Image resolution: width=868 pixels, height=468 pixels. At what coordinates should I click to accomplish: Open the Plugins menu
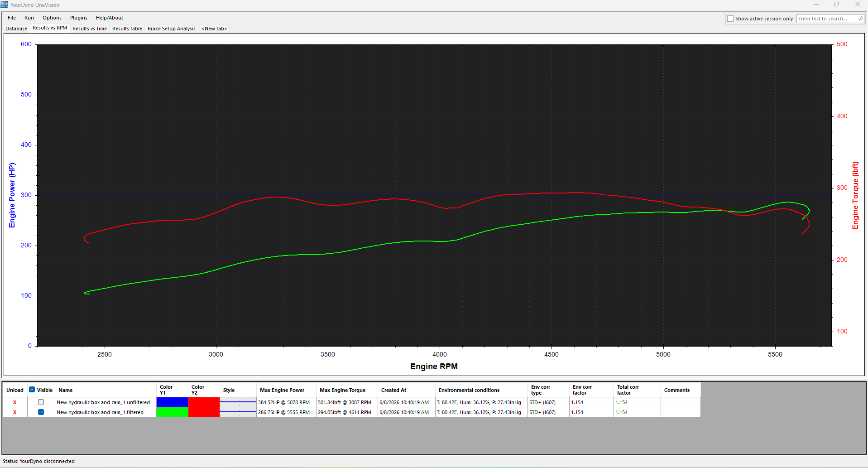(79, 18)
